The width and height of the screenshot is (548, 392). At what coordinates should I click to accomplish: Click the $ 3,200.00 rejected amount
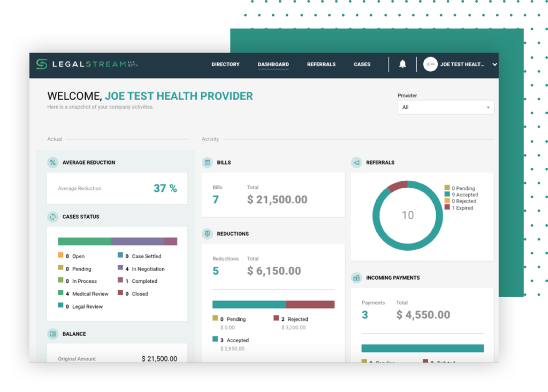(293, 328)
